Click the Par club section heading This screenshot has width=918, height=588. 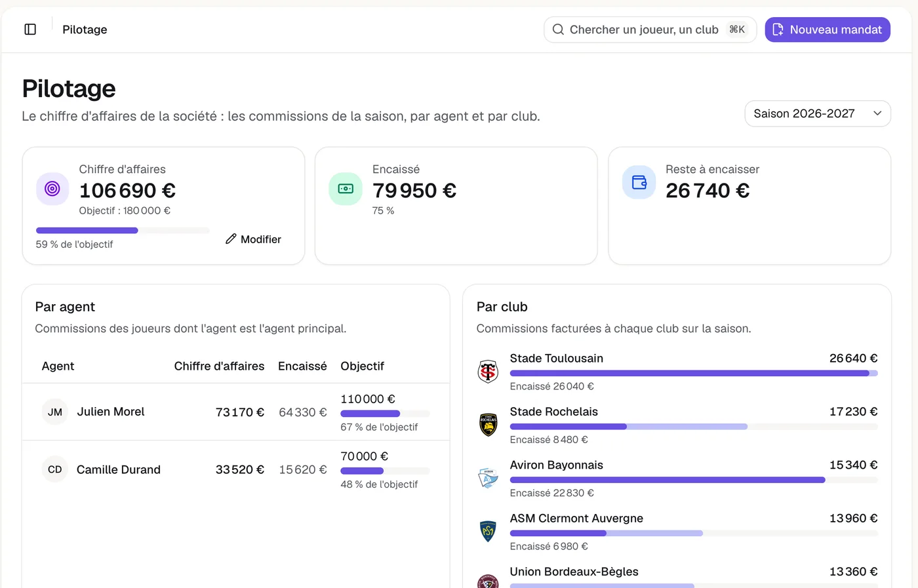tap(502, 307)
